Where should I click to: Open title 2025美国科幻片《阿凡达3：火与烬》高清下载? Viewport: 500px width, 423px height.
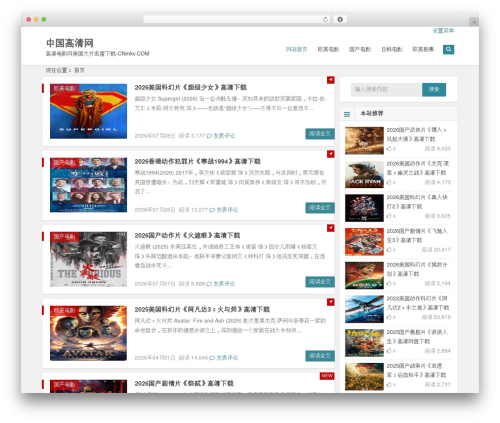[202, 309]
